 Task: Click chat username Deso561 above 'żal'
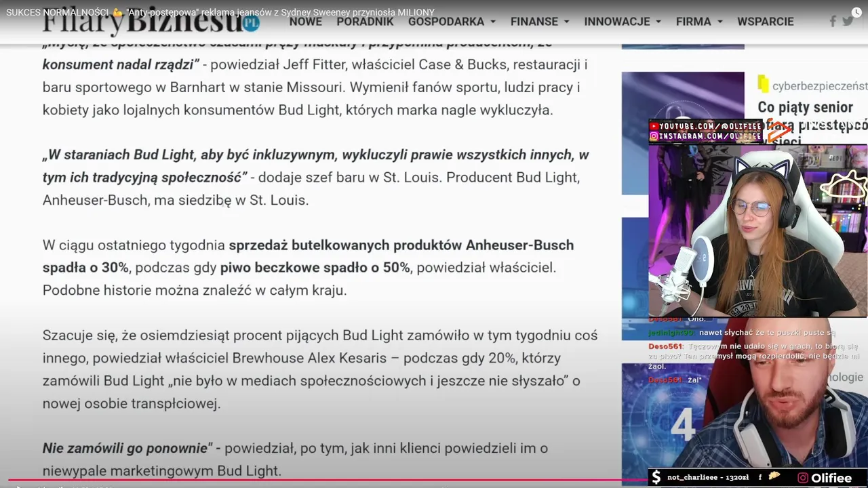pos(664,380)
